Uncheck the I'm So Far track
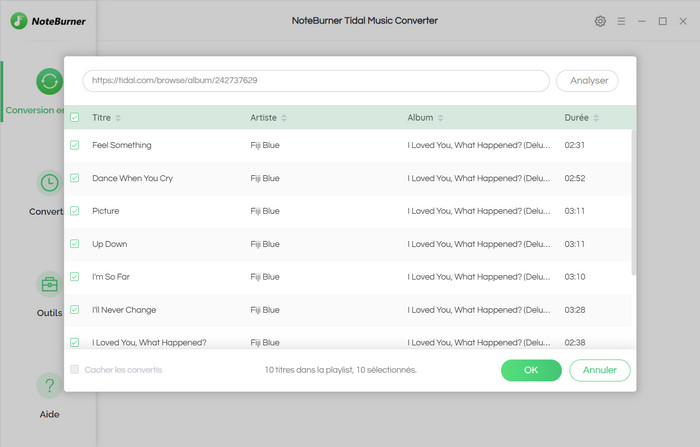 [75, 277]
